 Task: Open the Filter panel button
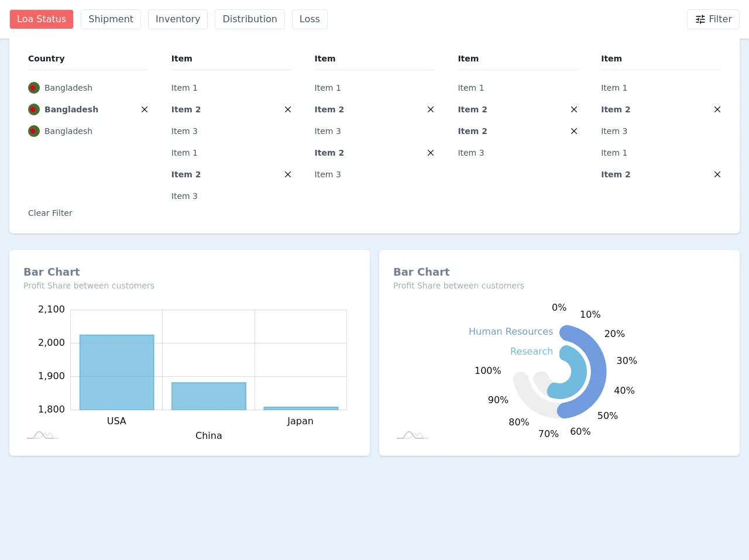click(x=713, y=19)
